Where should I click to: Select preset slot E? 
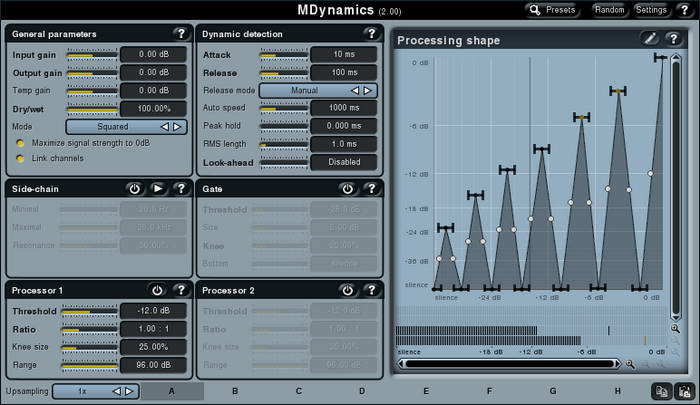[x=426, y=391]
